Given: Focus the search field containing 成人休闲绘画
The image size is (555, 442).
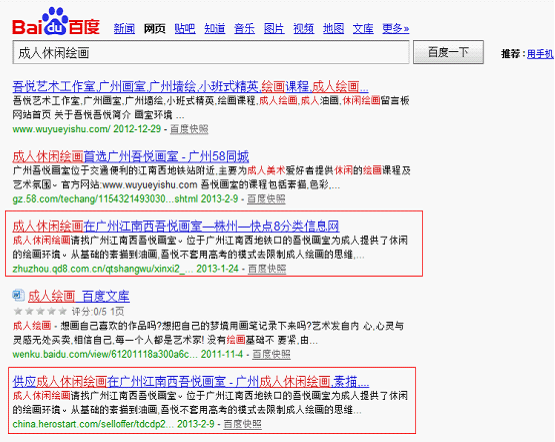Looking at the screenshot, I should (x=211, y=52).
